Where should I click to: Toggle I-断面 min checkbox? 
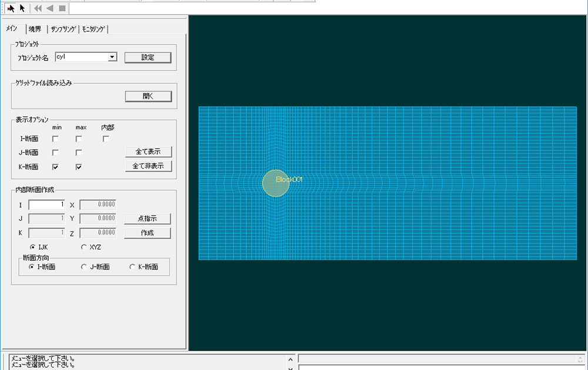[55, 139]
